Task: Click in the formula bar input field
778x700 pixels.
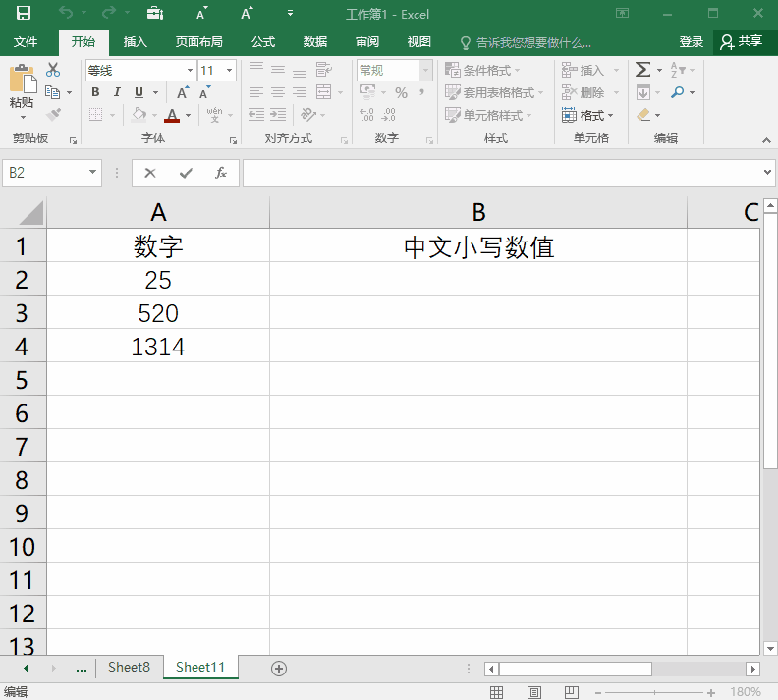Action: [x=502, y=173]
